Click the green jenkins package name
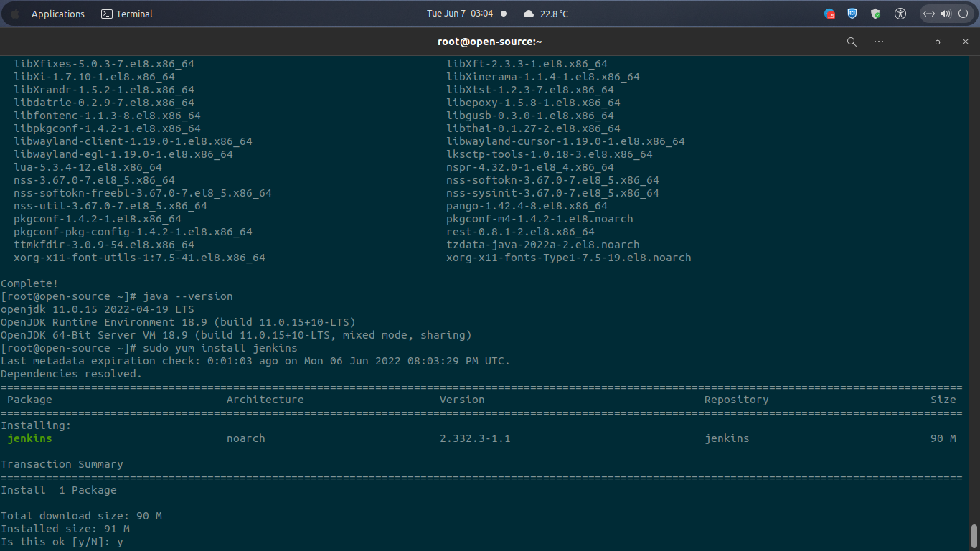The image size is (980, 551). coord(29,438)
